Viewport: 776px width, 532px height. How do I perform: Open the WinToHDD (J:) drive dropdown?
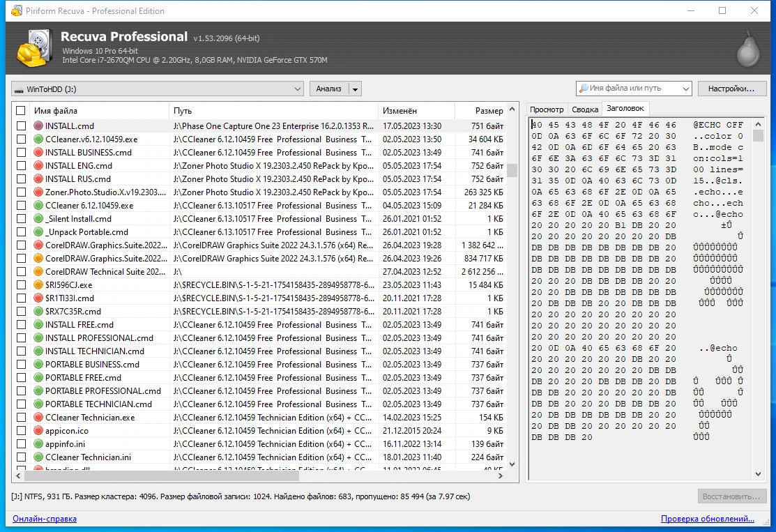(x=158, y=89)
